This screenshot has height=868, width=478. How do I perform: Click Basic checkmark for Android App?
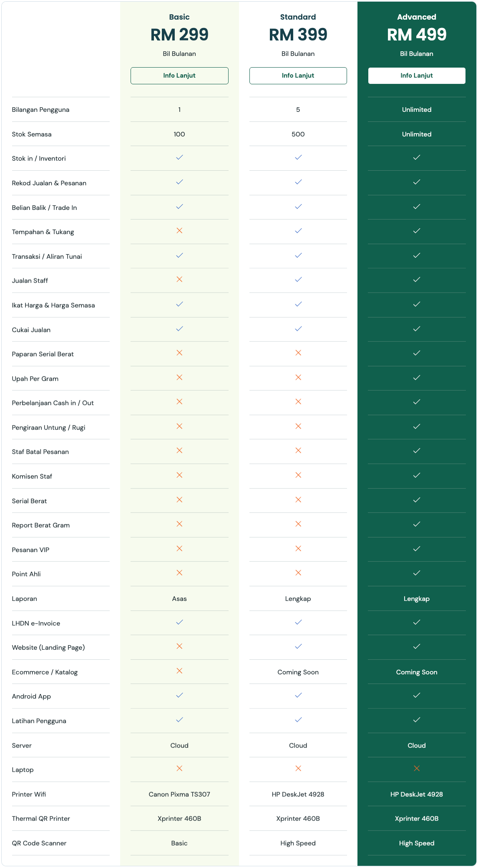(179, 695)
